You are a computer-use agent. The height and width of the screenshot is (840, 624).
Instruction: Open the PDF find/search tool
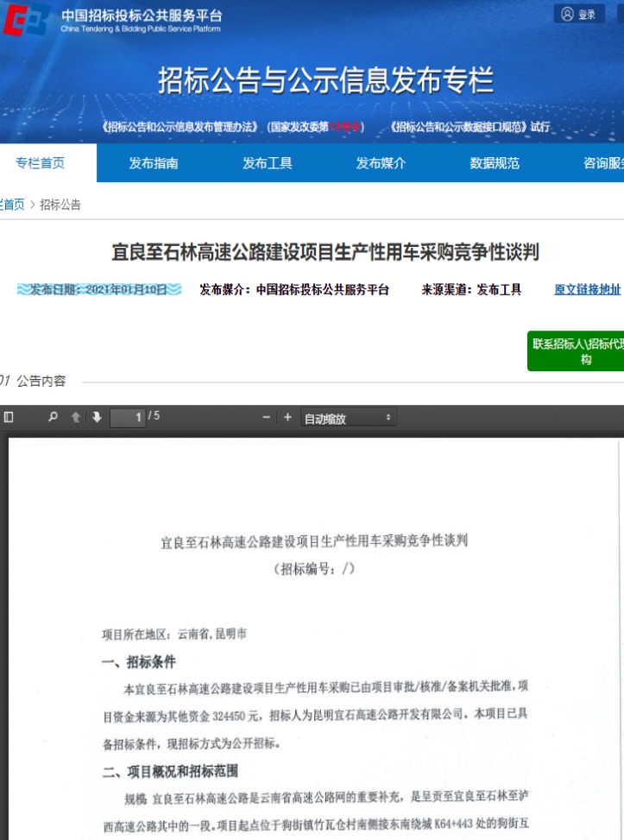pos(53,417)
